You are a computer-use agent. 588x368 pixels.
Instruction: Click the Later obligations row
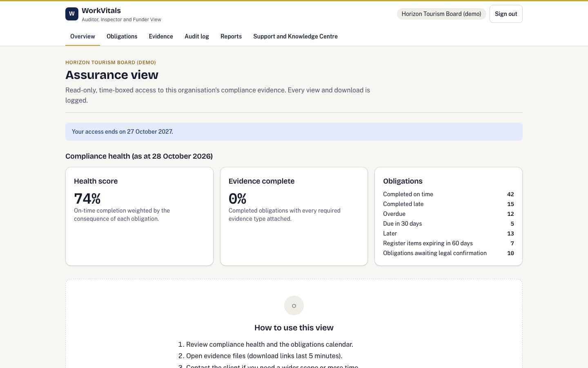(448, 233)
